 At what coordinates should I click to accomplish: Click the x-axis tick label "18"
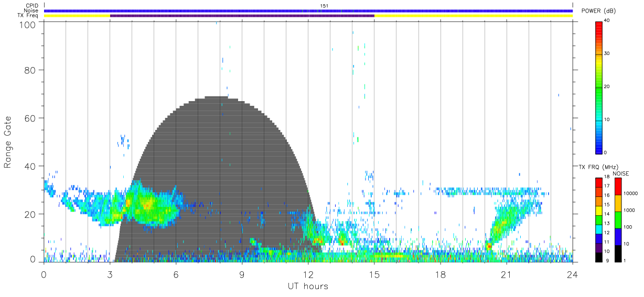[441, 274]
